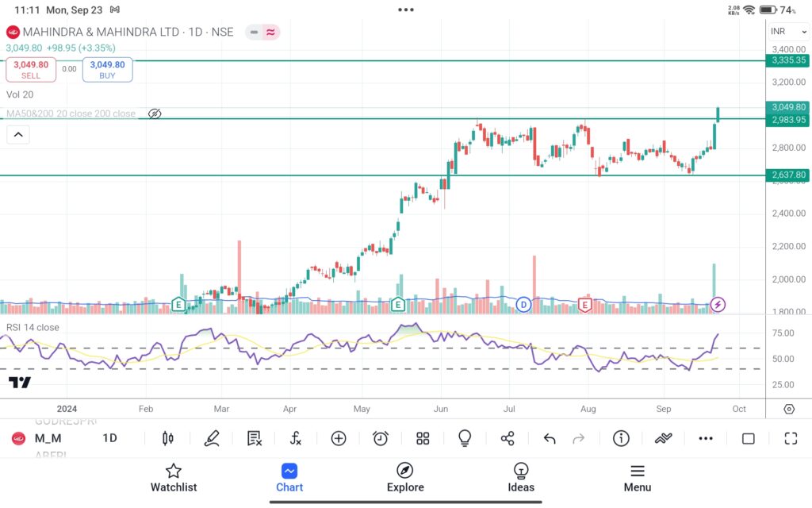Tap the Wi-Fi icon in status bar
This screenshot has height=508, width=812.
click(749, 10)
